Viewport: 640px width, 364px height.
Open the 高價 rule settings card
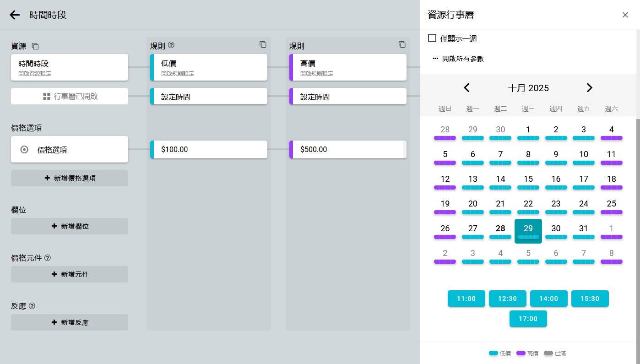pyautogui.click(x=348, y=67)
